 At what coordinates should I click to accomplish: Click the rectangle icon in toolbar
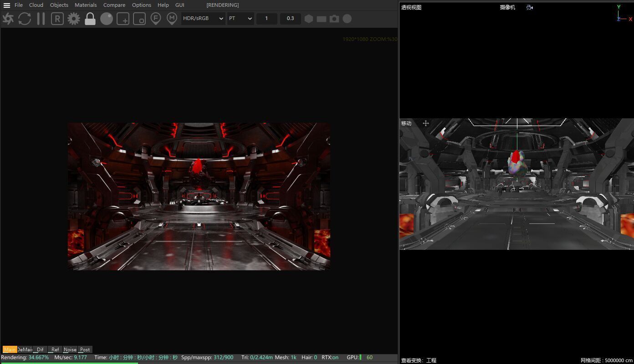coord(322,19)
